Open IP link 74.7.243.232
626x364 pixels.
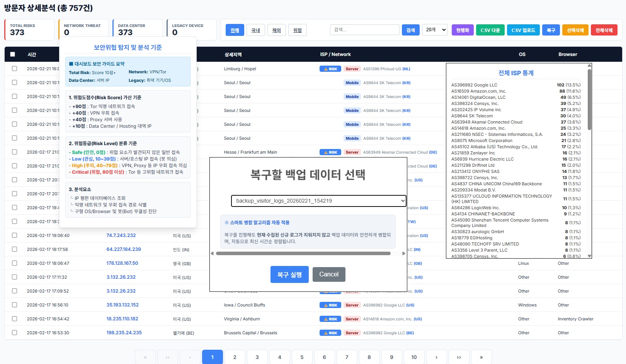click(x=121, y=235)
